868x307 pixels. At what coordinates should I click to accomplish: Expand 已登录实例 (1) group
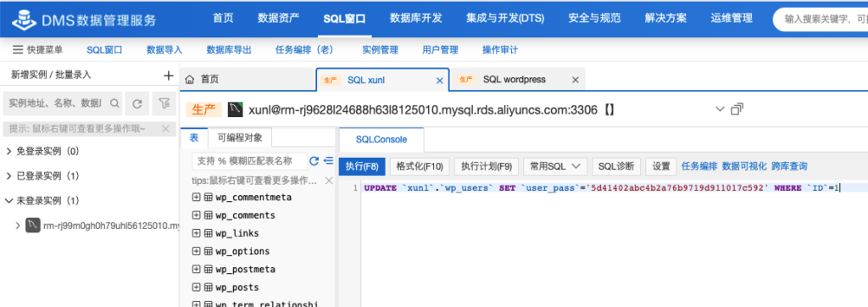coord(8,176)
